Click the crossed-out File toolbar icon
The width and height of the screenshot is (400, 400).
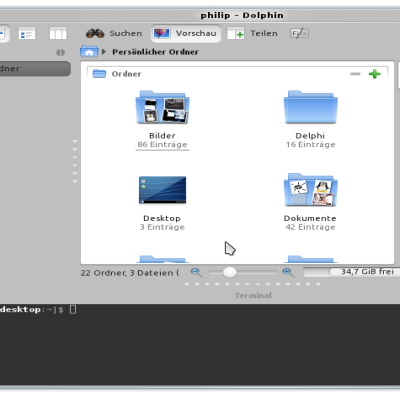tap(299, 33)
